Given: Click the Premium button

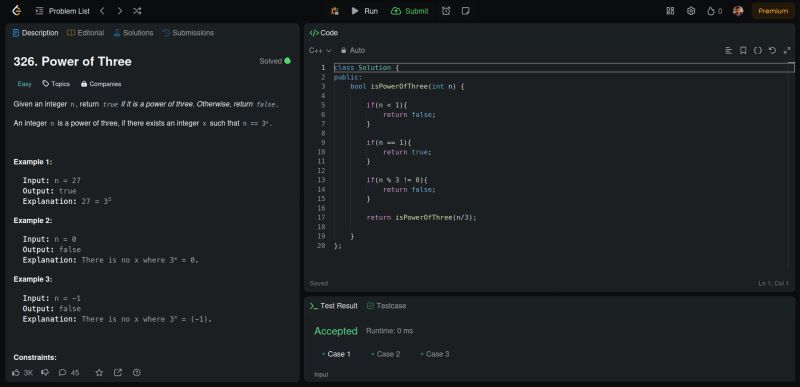Looking at the screenshot, I should (773, 11).
